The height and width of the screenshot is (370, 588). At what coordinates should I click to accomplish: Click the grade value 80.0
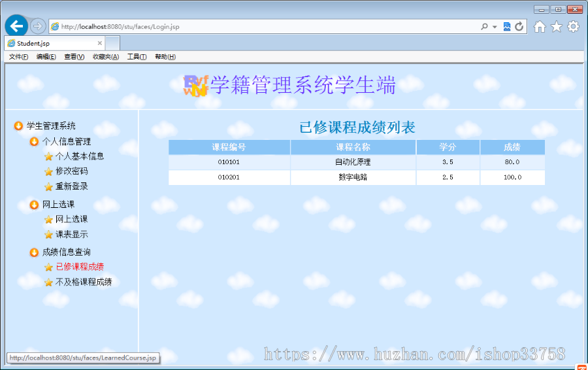(x=512, y=162)
